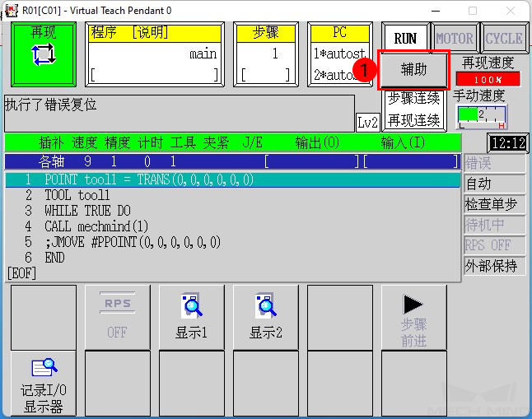Viewport: 532px width, 419px height.
Task: Click the Lv2 level indicator
Action: click(367, 122)
